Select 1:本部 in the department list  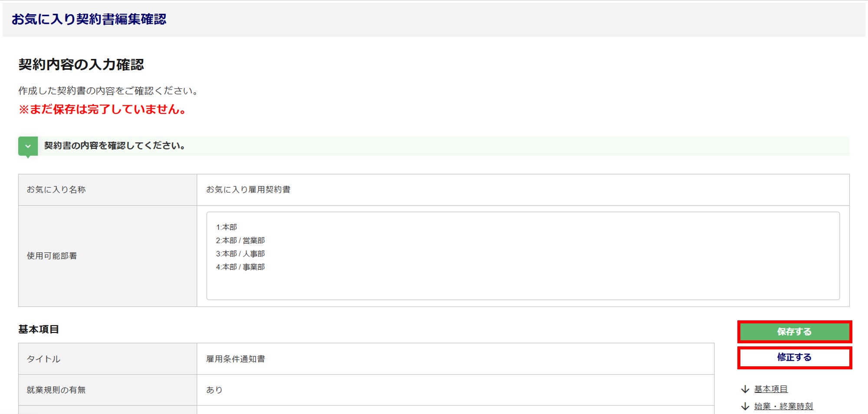tap(227, 227)
